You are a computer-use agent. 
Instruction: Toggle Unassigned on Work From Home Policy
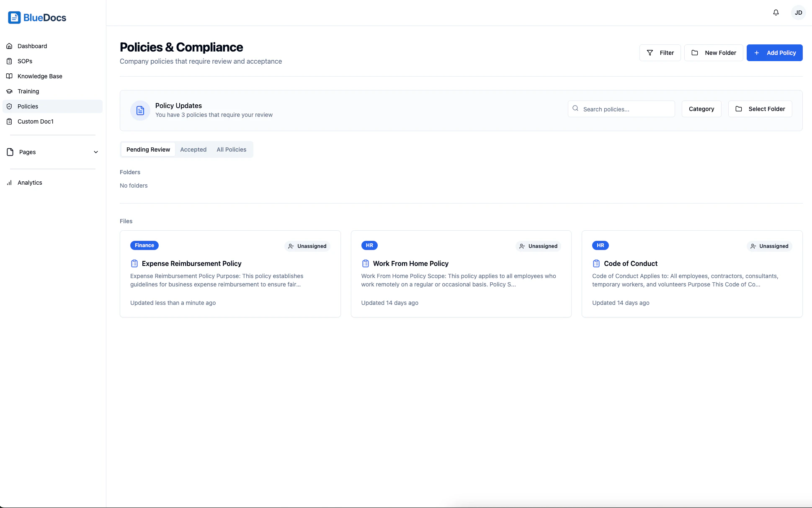(x=538, y=246)
